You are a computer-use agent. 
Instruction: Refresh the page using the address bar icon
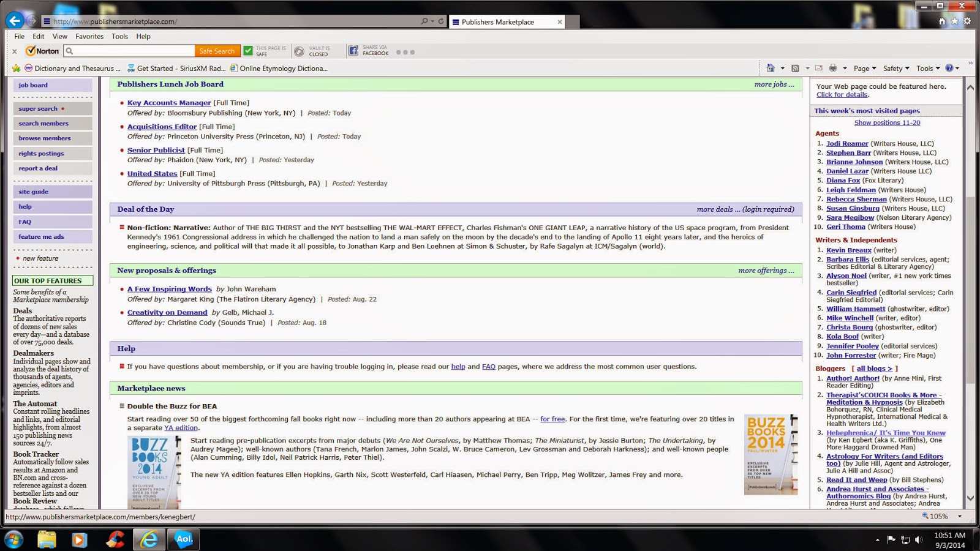tap(441, 21)
